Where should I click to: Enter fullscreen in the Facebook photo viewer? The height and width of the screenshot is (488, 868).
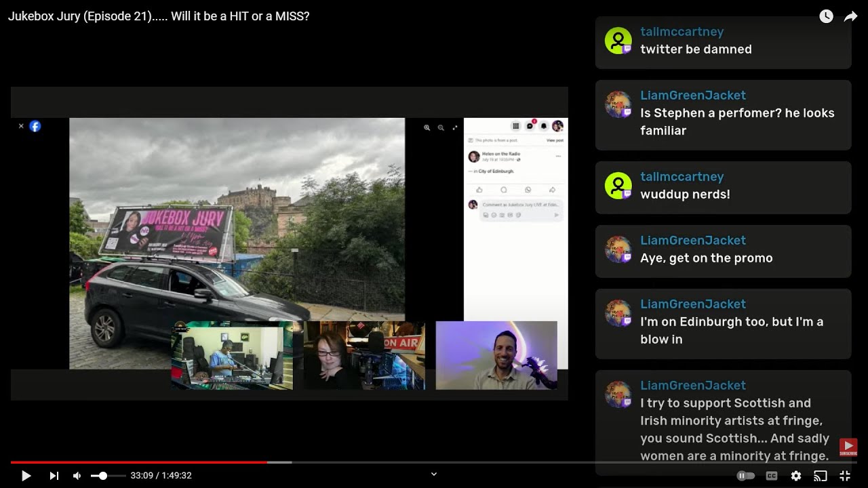click(455, 127)
